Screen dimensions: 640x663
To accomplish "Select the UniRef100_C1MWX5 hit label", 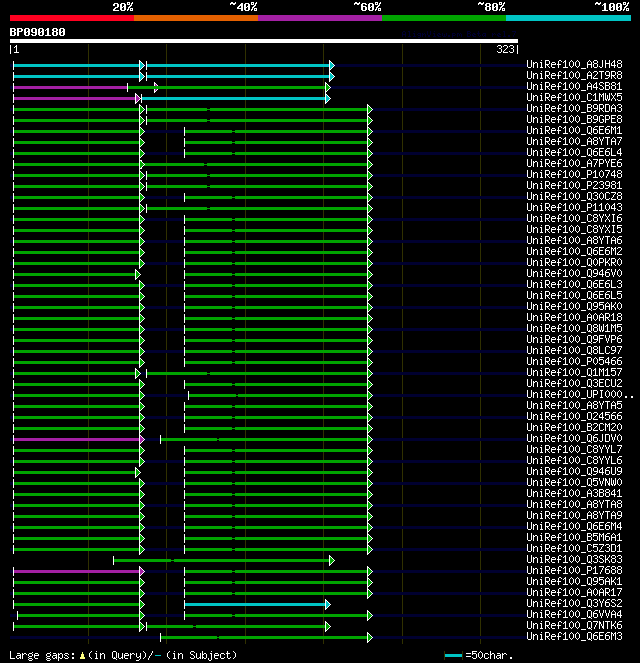I will [x=574, y=97].
